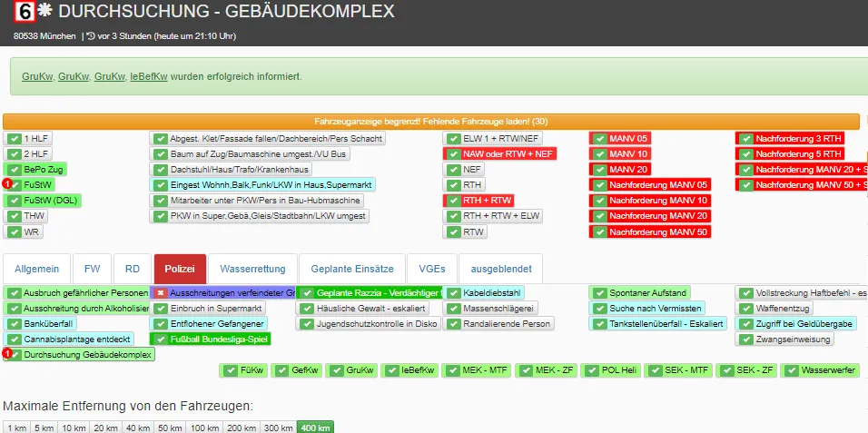Viewport: 868px width, 433px height.
Task: Open the Geplante Einsätze tab
Action: 351,269
